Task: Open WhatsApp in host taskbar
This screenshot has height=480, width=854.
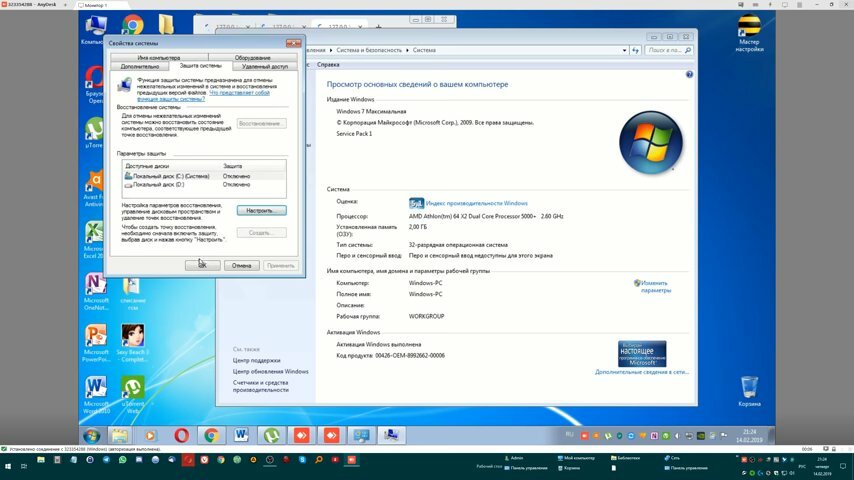Action: click(x=123, y=460)
